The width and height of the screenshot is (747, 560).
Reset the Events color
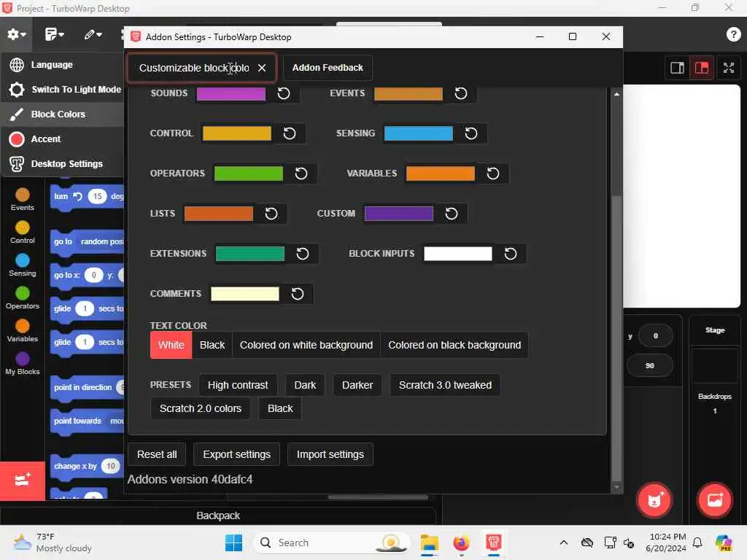(461, 93)
